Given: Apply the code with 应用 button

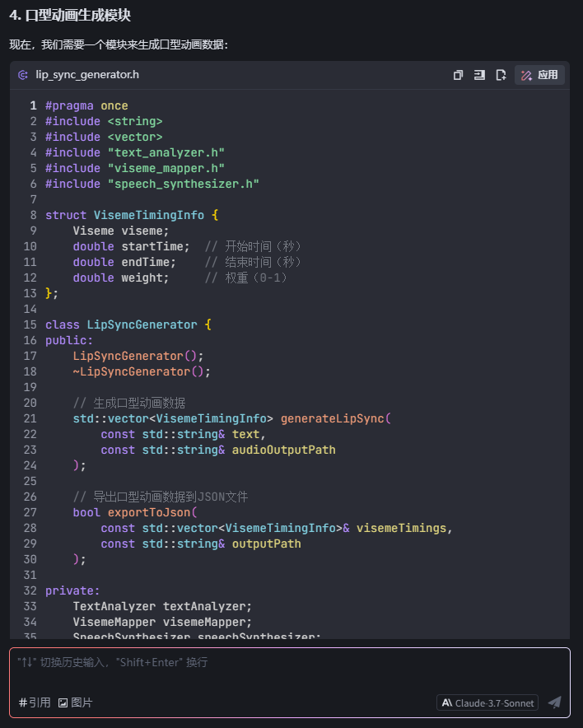Looking at the screenshot, I should tap(539, 75).
